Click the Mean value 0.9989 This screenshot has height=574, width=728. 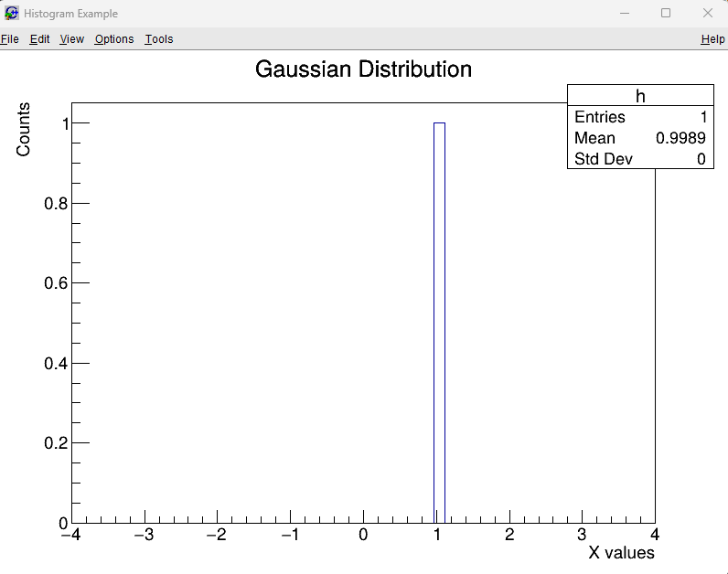680,138
